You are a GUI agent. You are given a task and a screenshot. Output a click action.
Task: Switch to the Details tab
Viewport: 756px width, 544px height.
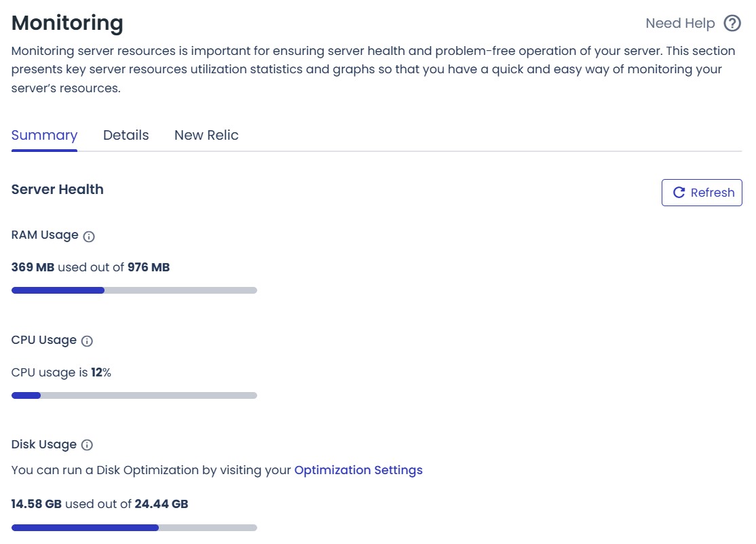pyautogui.click(x=126, y=135)
